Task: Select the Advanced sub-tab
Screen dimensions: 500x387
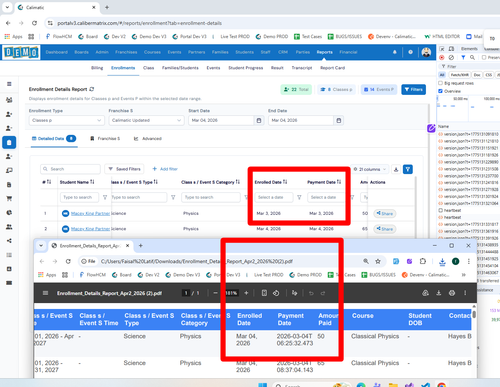Action: point(148,138)
